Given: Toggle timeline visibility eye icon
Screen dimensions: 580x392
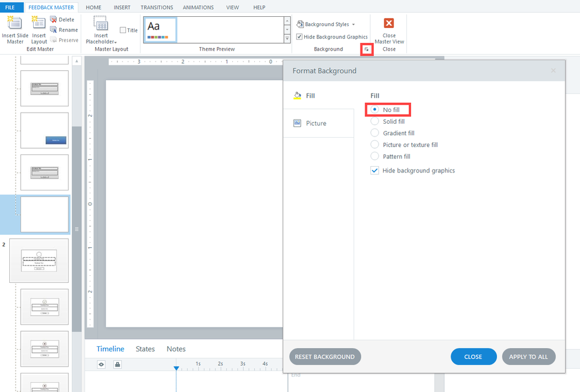Looking at the screenshot, I should [x=101, y=365].
